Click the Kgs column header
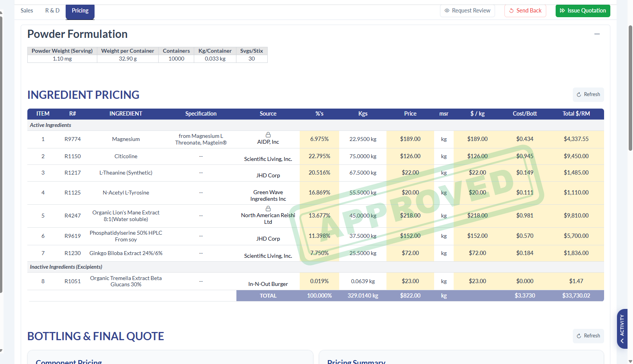Viewport: 633px width, 364px height. tap(363, 114)
